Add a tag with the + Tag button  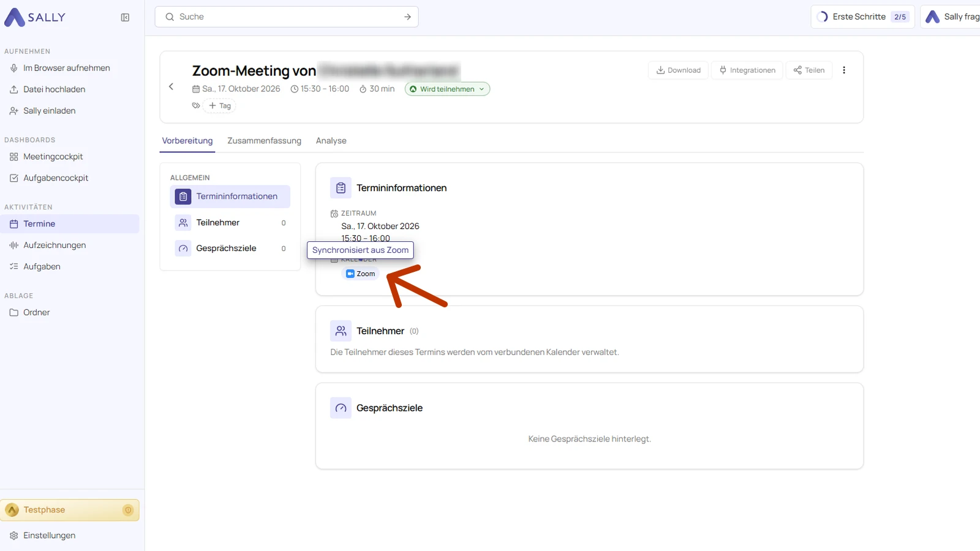[219, 106]
